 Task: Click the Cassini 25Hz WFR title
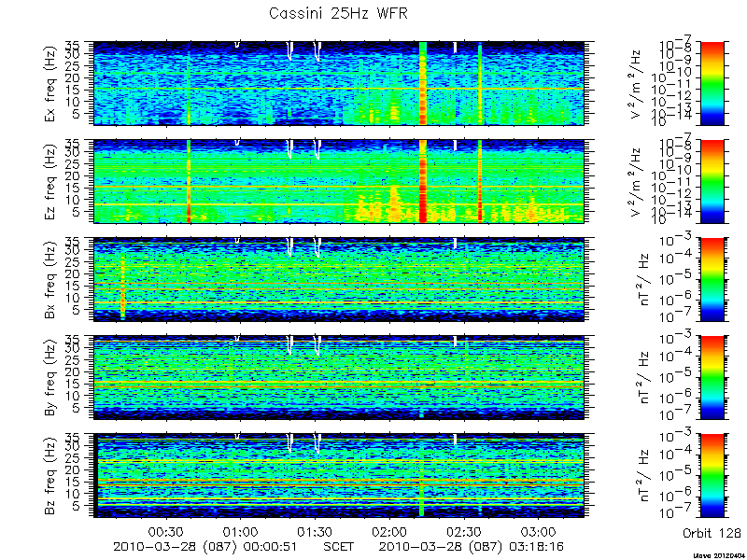(338, 13)
